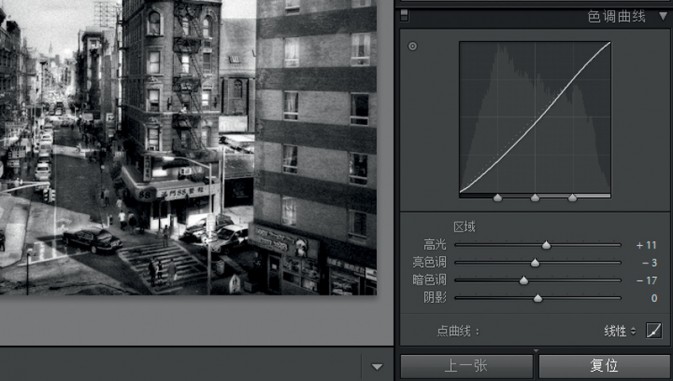Collapse the 色调曲线 panel with its triangle
This screenshot has height=381, width=673.
pos(663,16)
